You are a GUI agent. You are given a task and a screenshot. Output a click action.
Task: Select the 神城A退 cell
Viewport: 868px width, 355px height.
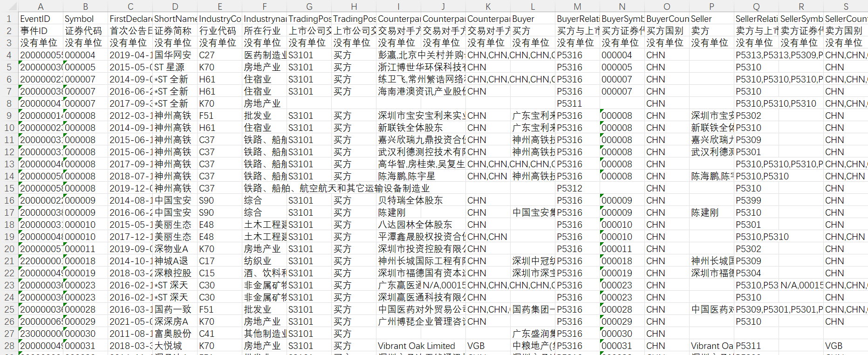coord(175,261)
